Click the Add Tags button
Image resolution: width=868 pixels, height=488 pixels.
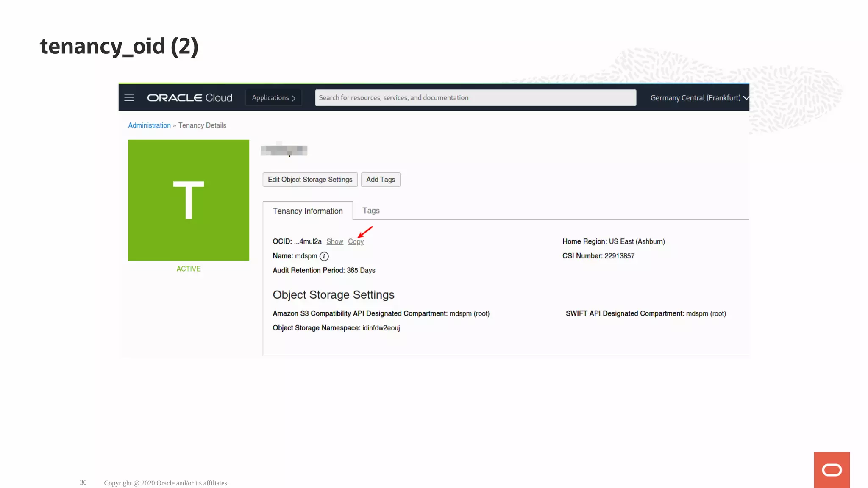click(381, 180)
